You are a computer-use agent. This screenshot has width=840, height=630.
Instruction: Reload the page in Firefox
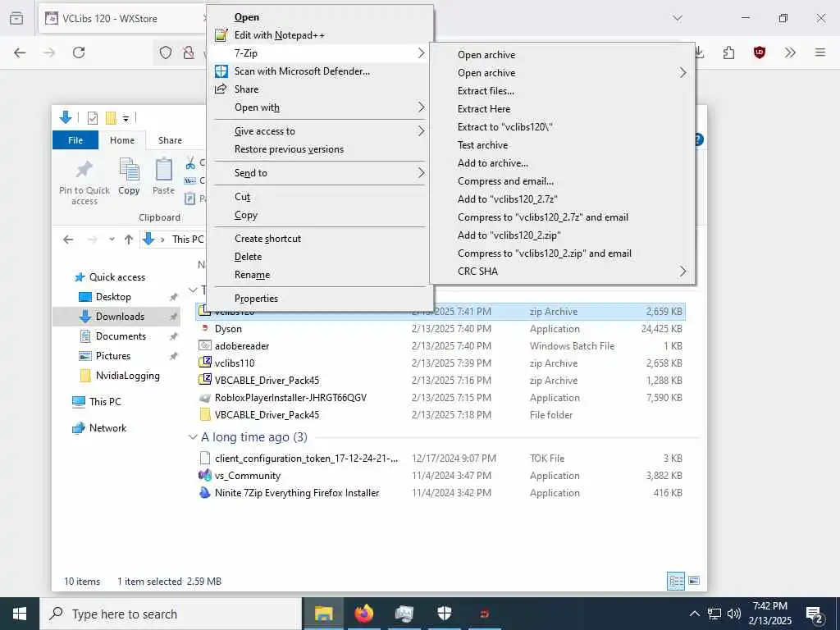click(79, 52)
